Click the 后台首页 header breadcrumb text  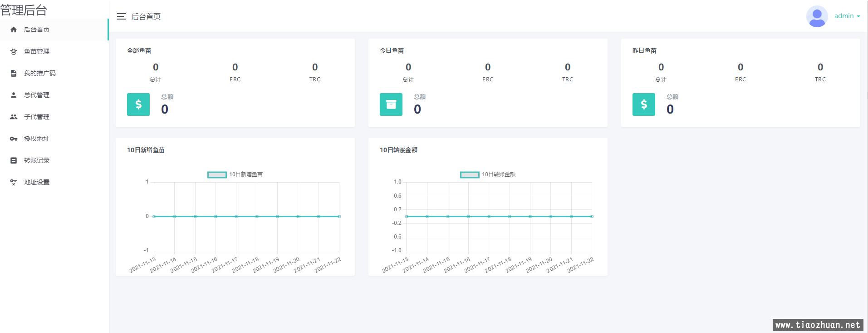tap(146, 16)
